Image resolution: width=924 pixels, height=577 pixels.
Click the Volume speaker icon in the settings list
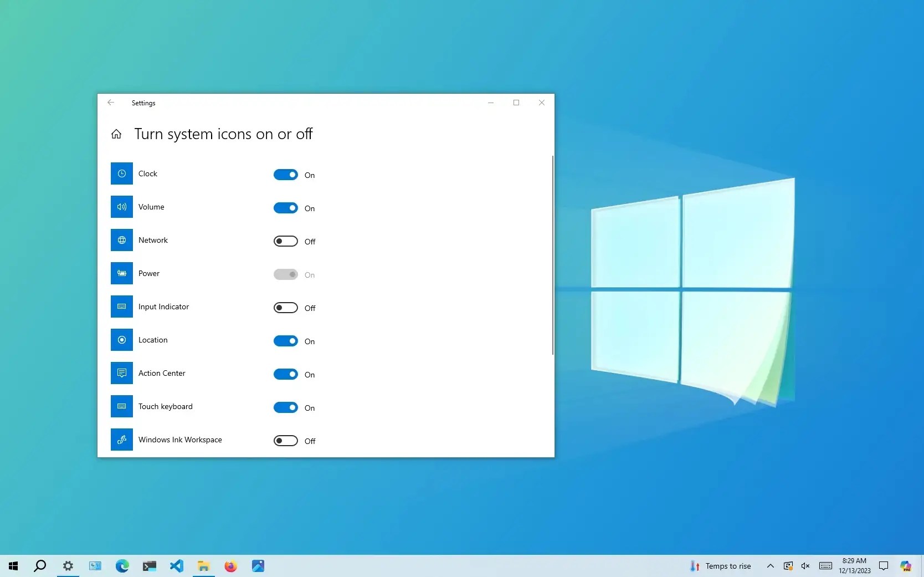(122, 207)
